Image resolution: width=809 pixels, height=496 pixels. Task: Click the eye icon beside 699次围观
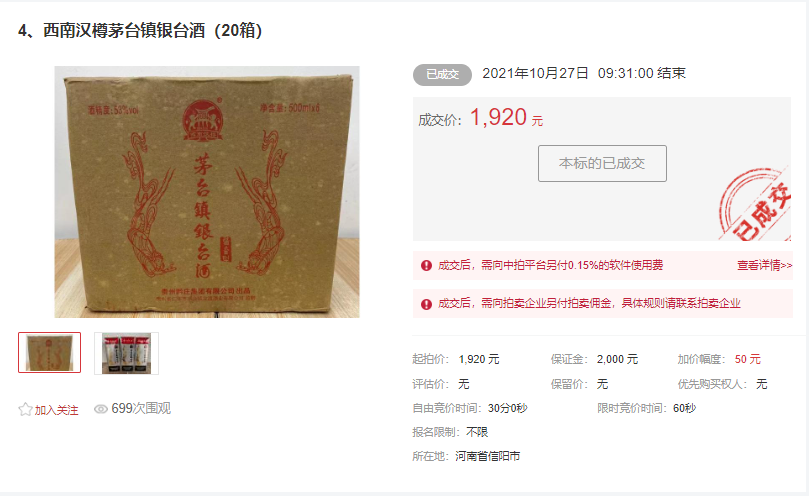coord(101,409)
